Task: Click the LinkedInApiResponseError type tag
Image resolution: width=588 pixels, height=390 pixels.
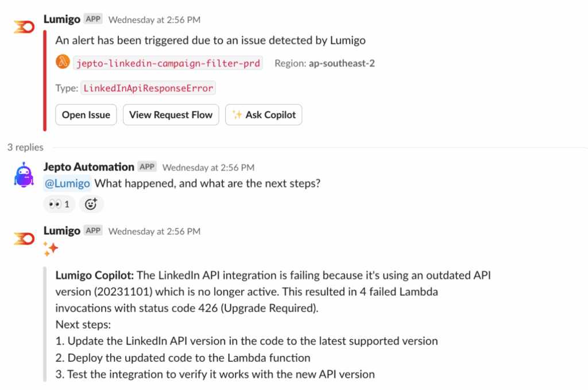Action: pos(148,88)
